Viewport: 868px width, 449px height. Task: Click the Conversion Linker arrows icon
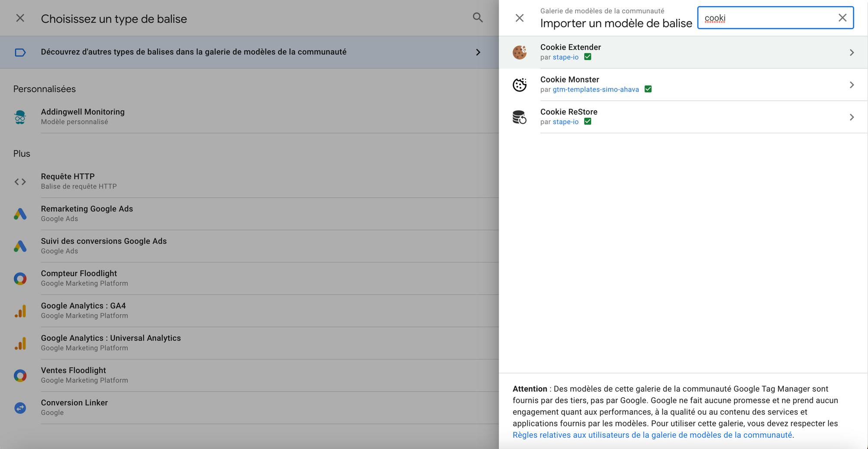[20, 408]
